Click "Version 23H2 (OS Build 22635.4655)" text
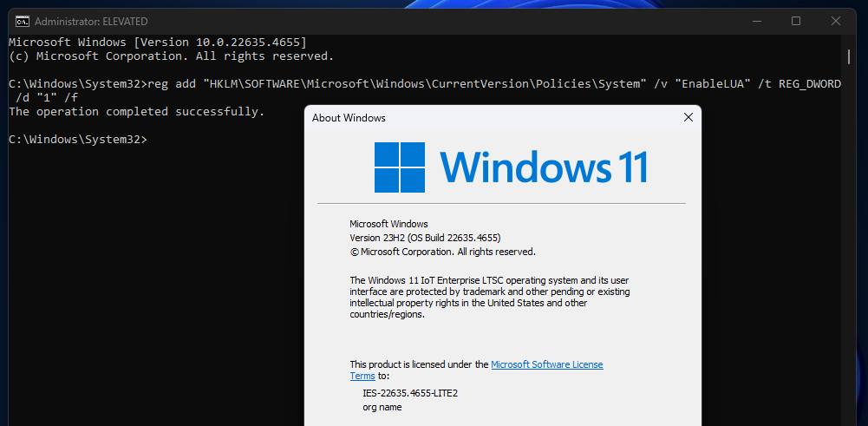 coord(425,238)
